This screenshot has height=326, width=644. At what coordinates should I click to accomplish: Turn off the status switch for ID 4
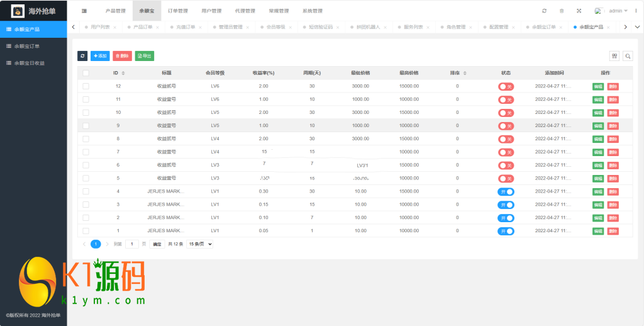click(506, 191)
